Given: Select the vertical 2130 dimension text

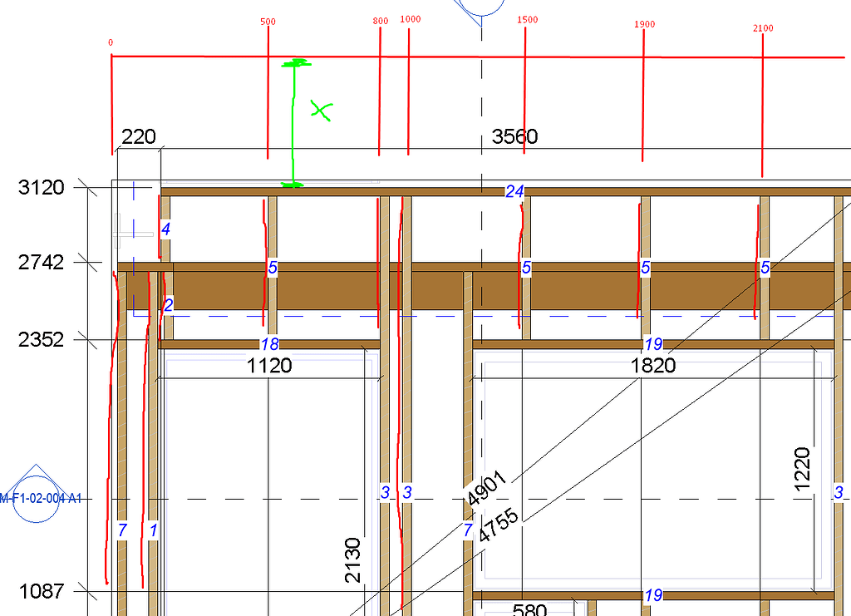Looking at the screenshot, I should click(x=352, y=560).
